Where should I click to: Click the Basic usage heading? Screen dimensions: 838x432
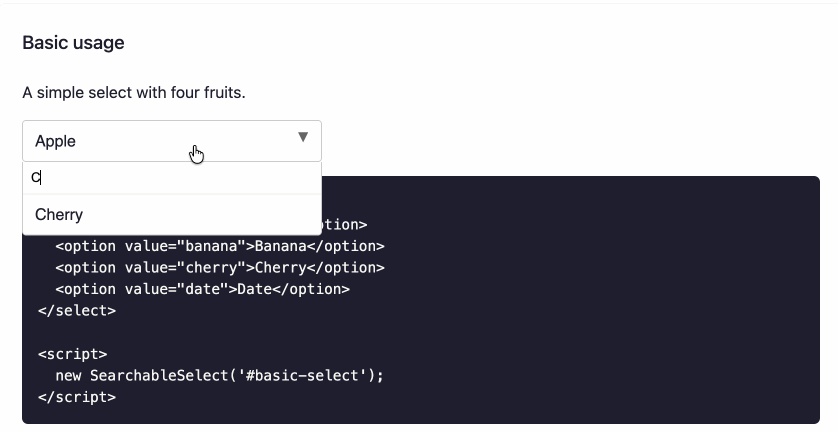point(73,43)
